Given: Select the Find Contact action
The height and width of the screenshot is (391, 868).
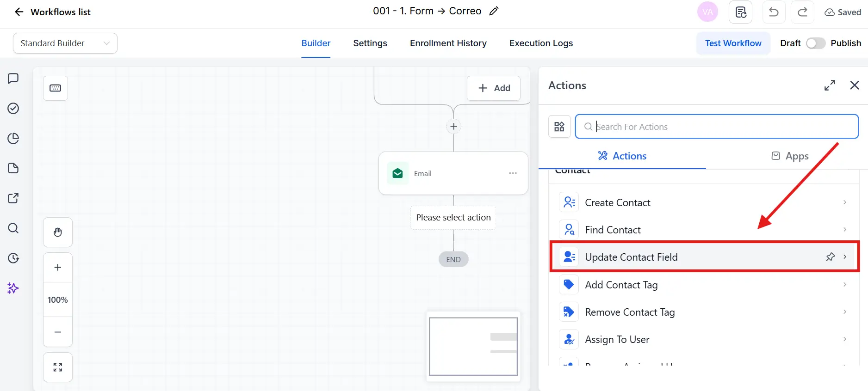Looking at the screenshot, I should pos(704,230).
